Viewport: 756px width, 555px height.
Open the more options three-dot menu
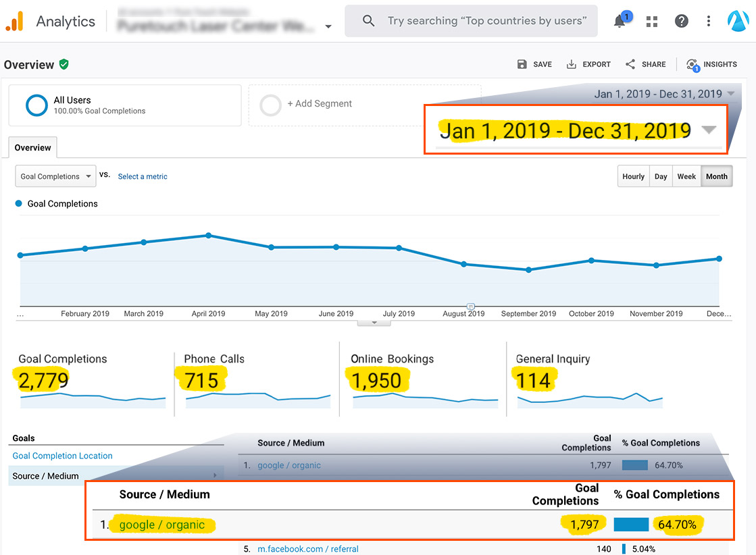pyautogui.click(x=708, y=21)
